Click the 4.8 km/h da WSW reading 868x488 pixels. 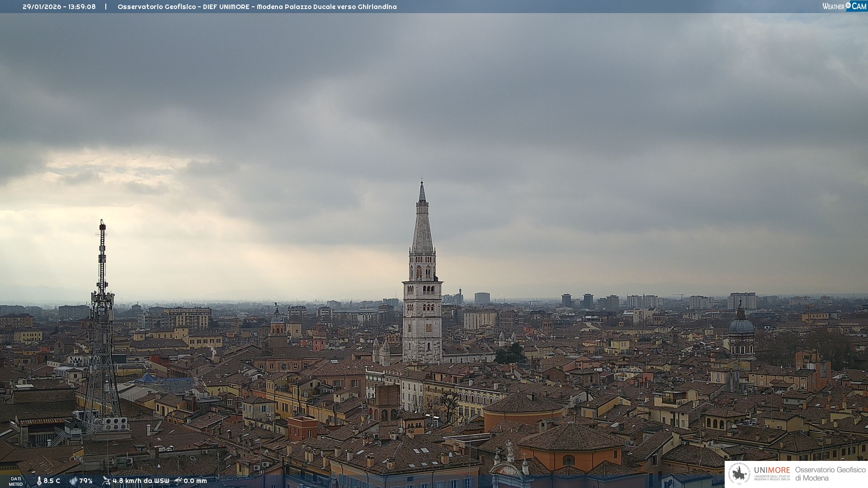point(141,481)
